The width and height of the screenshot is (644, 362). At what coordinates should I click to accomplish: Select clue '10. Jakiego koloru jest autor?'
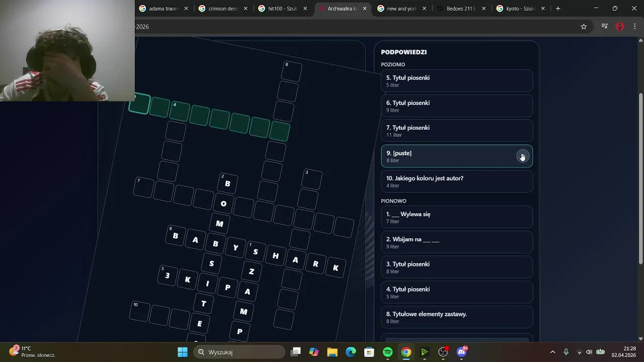click(x=457, y=182)
